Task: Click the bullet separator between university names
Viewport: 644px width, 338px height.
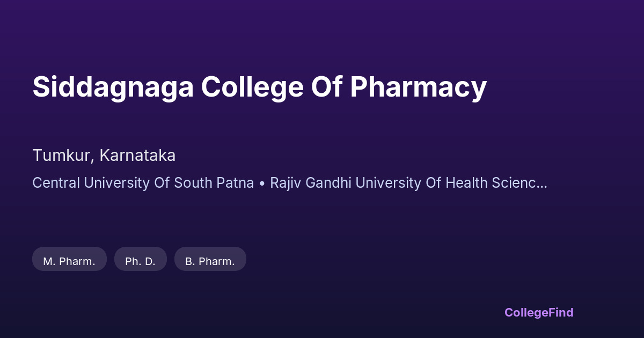Action: coord(262,183)
